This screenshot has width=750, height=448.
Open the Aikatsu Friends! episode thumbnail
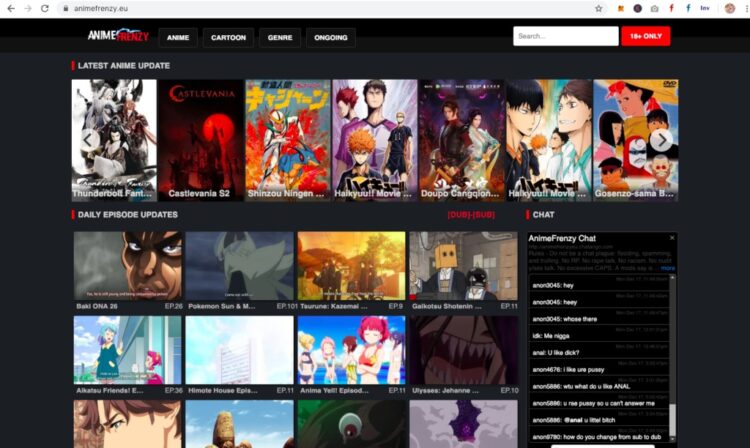[x=128, y=350]
